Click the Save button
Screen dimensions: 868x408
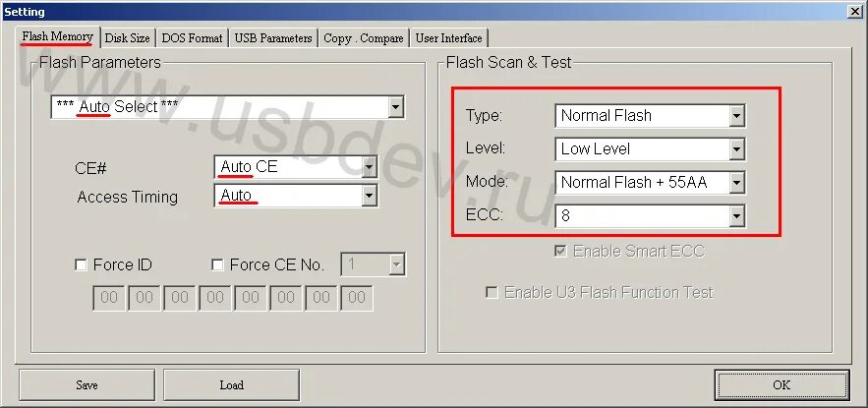[87, 384]
